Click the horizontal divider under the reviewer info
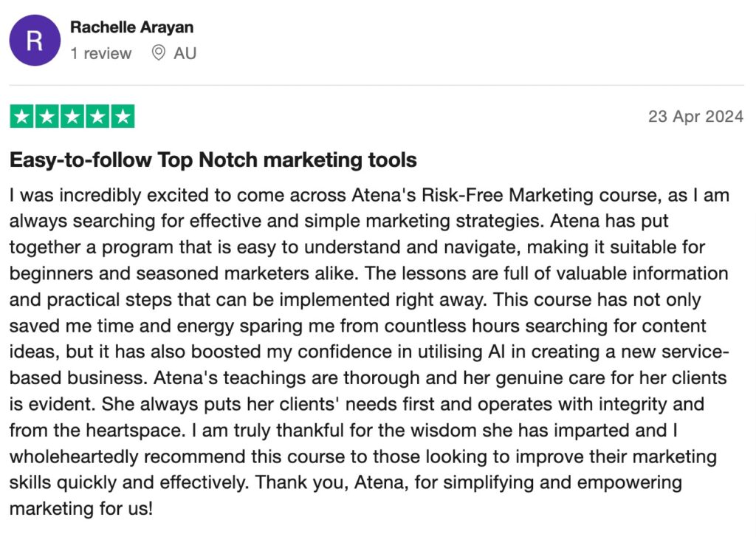The image size is (756, 537). pos(377,86)
